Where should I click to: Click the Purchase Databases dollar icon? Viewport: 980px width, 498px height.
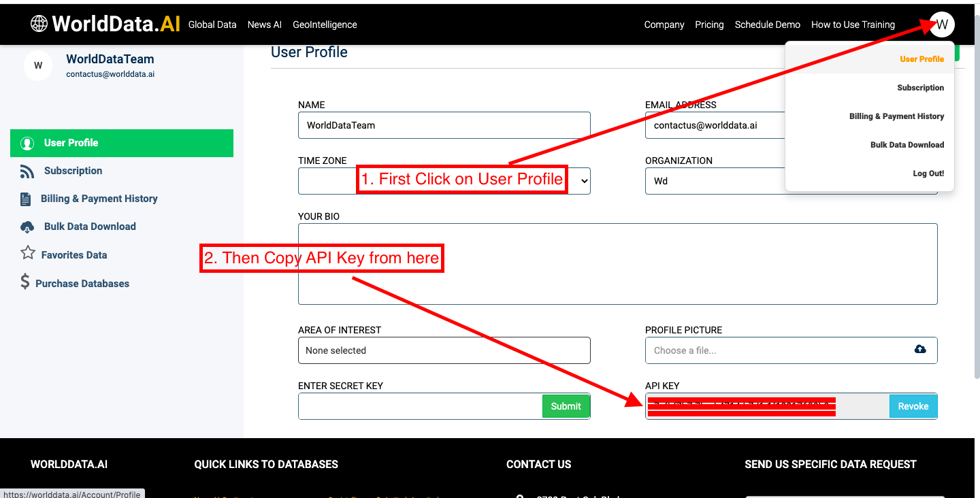(25, 282)
